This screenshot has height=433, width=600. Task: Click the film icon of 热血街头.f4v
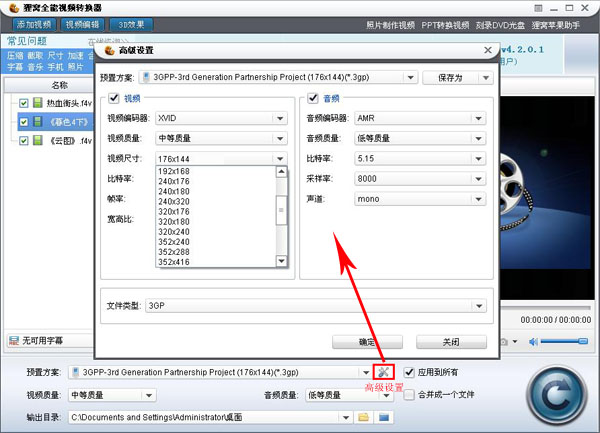(x=38, y=103)
